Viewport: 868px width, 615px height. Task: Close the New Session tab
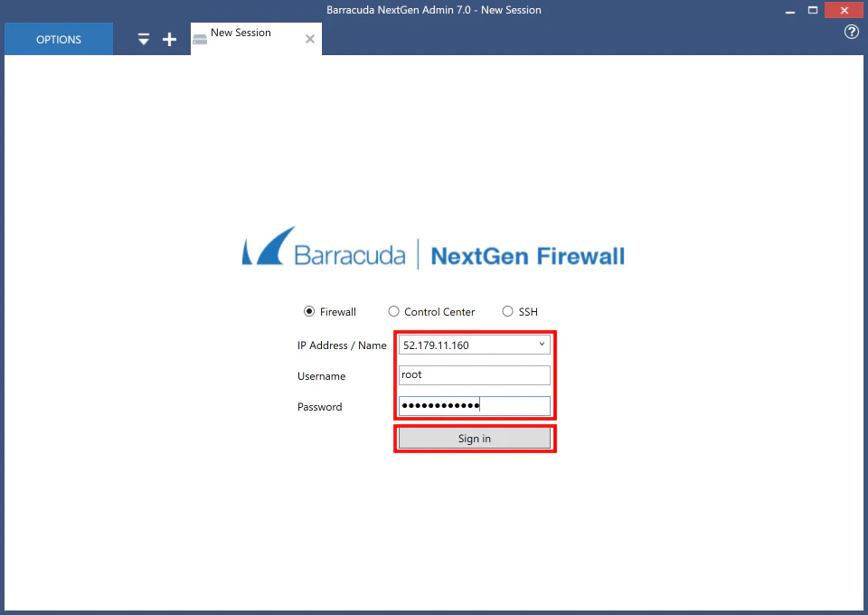pos(310,39)
